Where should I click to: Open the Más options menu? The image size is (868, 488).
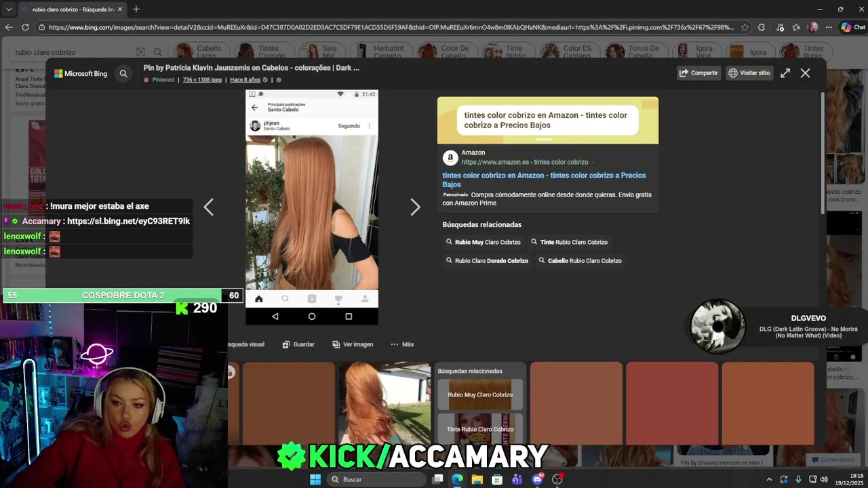[x=402, y=344]
